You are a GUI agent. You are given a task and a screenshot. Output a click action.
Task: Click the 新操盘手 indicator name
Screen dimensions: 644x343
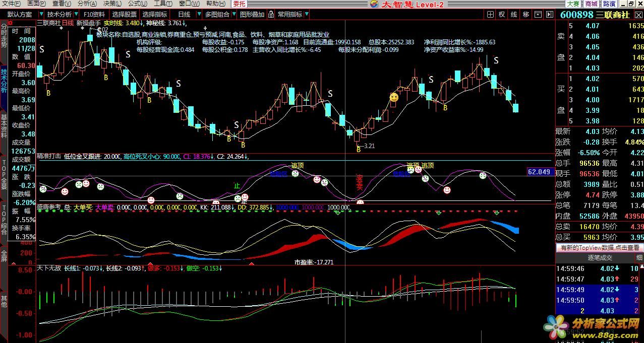[x=89, y=23]
